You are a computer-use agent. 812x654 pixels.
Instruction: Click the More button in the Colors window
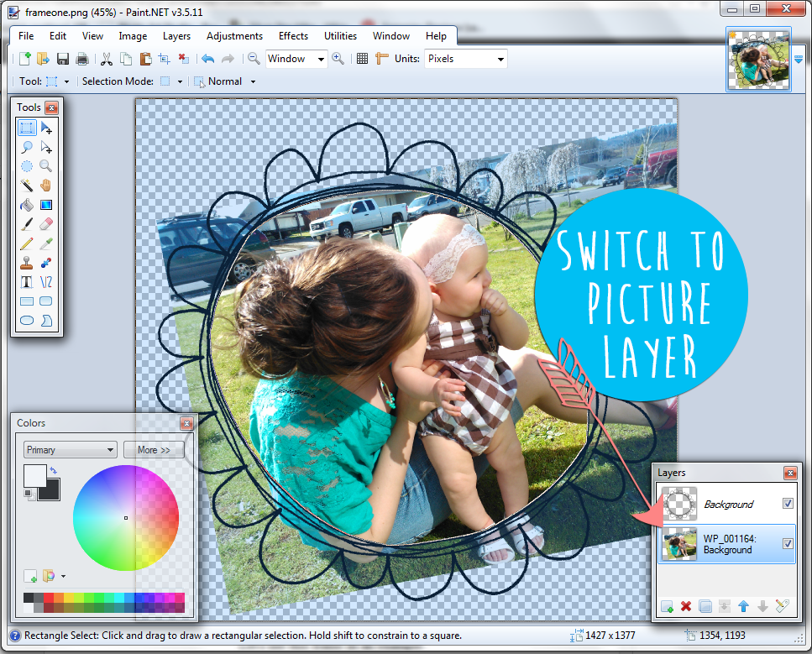point(154,449)
